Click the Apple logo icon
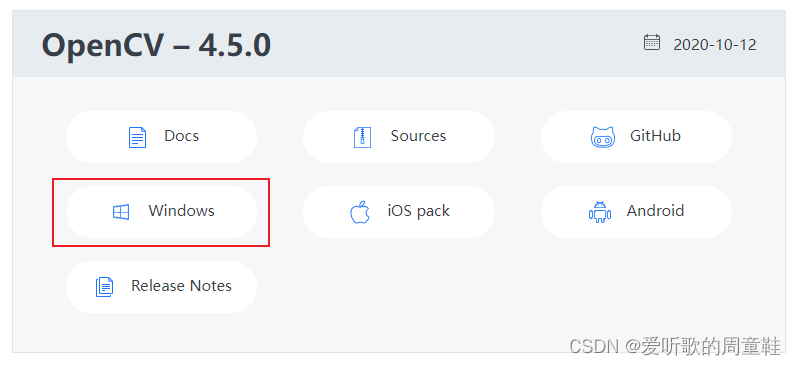Screen dimensions: 796x365 click(x=360, y=212)
